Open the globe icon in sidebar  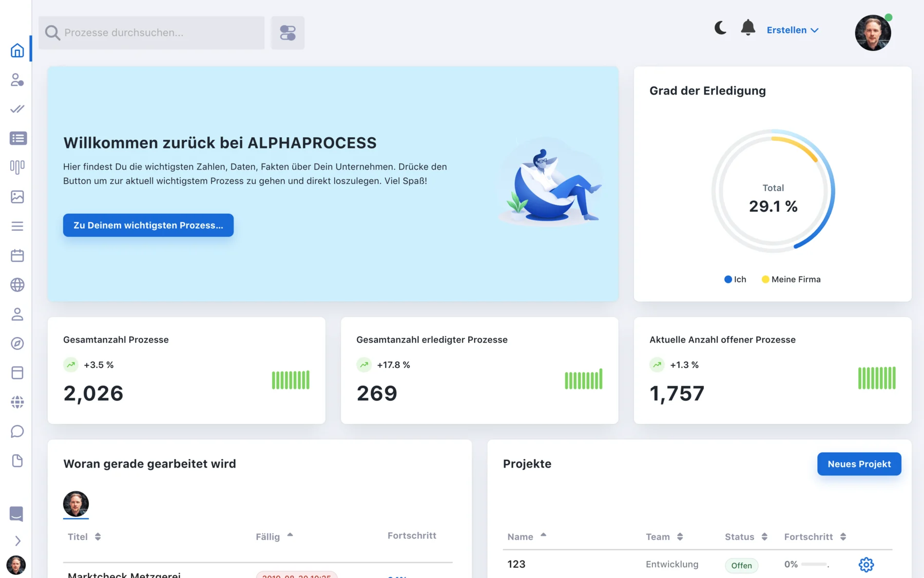point(17,285)
